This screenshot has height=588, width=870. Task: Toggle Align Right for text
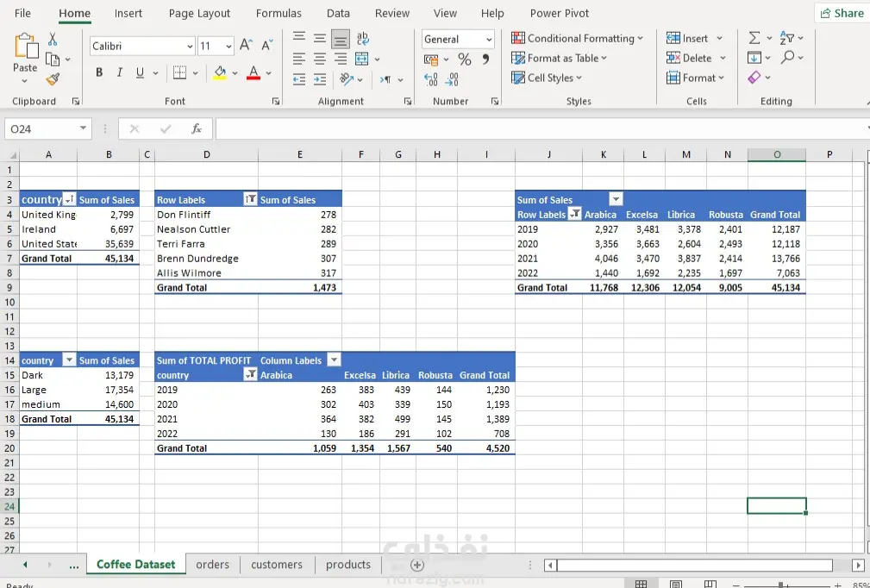click(341, 59)
